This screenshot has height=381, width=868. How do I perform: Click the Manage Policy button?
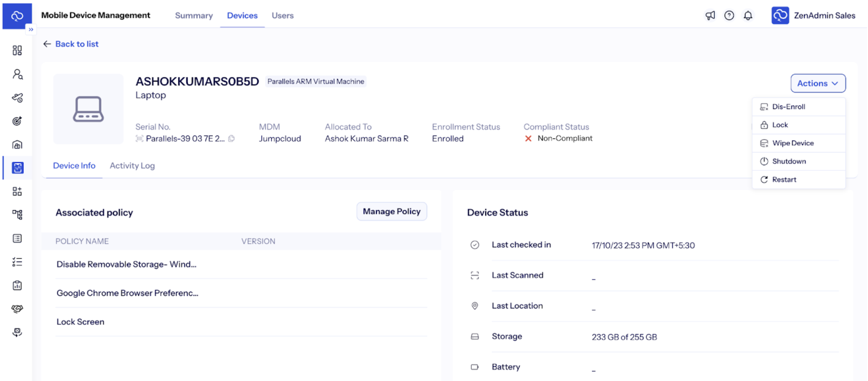click(391, 211)
